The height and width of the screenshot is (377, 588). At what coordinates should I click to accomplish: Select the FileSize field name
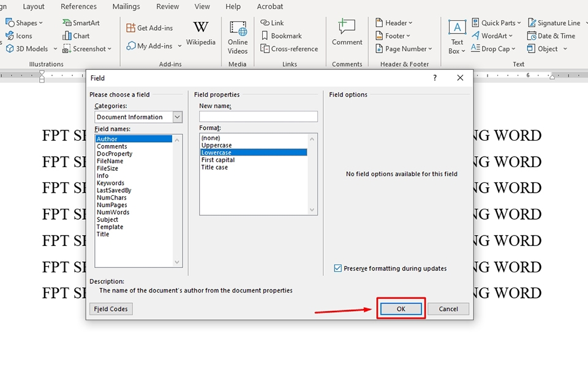[134, 168]
